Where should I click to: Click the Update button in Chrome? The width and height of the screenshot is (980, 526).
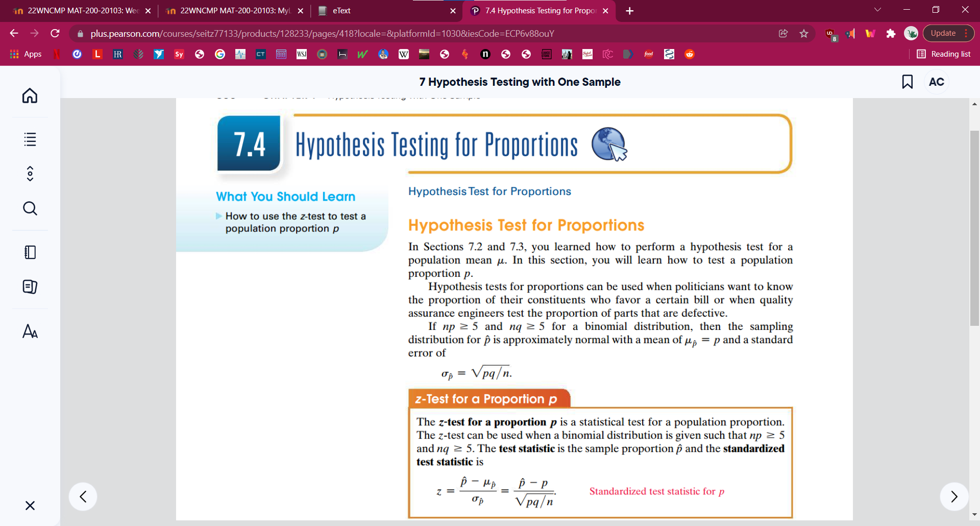point(944,33)
